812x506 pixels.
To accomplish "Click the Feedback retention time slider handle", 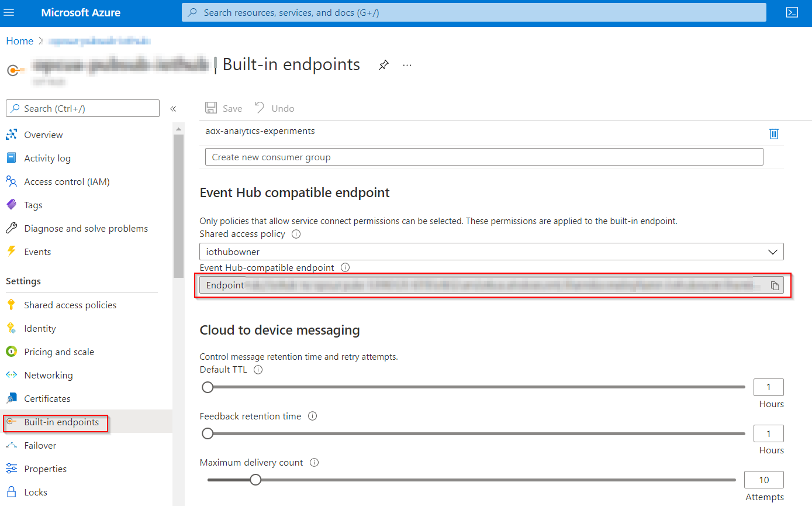I will click(x=208, y=433).
